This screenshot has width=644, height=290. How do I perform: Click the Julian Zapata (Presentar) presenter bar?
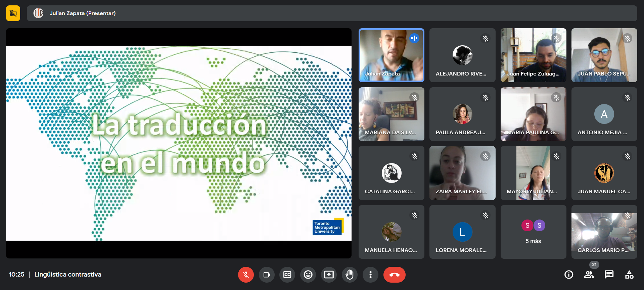pos(332,13)
